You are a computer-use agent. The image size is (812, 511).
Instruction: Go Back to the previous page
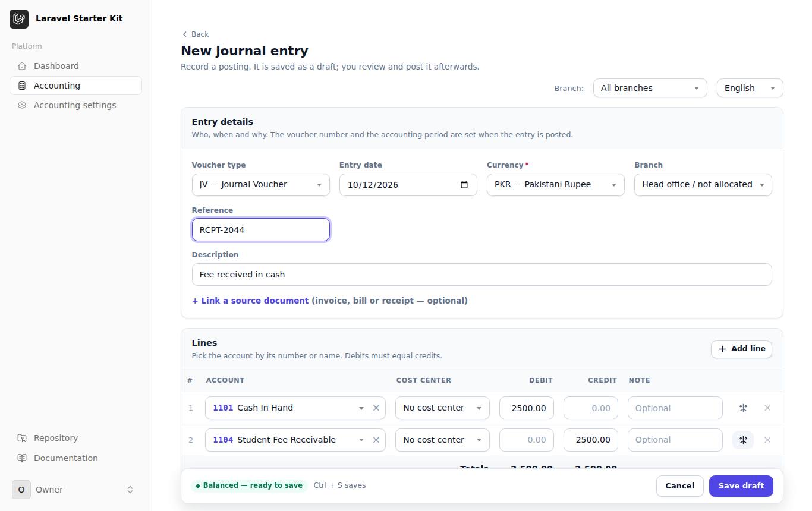[x=196, y=34]
